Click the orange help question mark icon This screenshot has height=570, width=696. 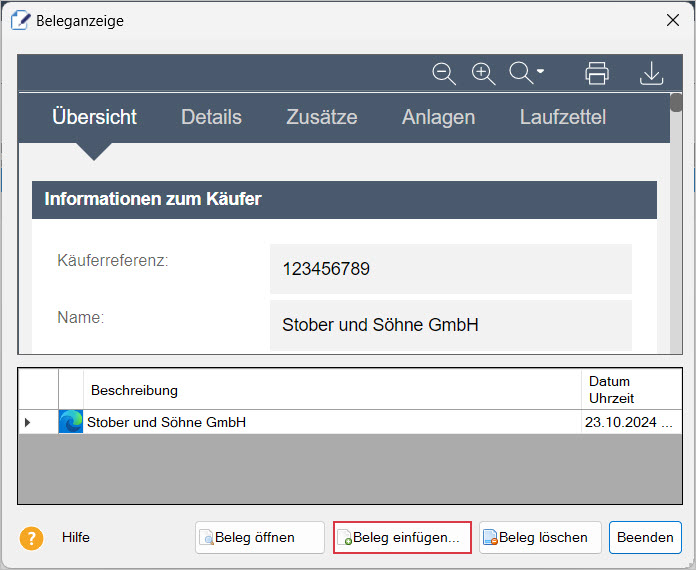(x=32, y=538)
